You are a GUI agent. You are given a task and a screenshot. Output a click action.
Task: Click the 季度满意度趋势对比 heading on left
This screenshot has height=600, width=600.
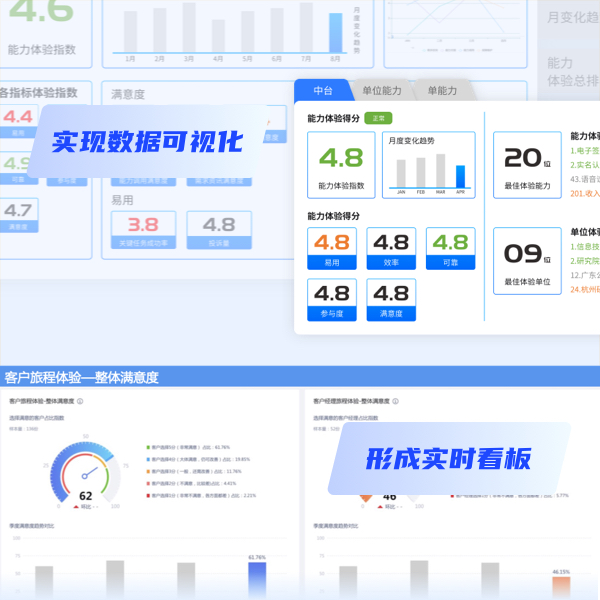tap(32, 526)
